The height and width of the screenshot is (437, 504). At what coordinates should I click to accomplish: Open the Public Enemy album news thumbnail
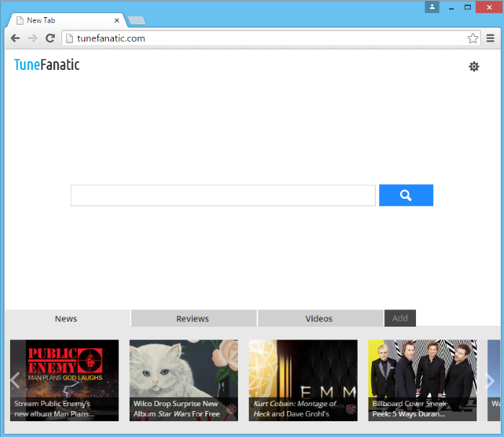[64, 381]
